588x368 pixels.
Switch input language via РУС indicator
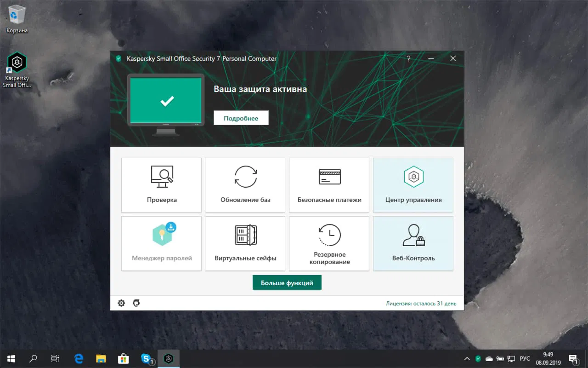click(525, 358)
